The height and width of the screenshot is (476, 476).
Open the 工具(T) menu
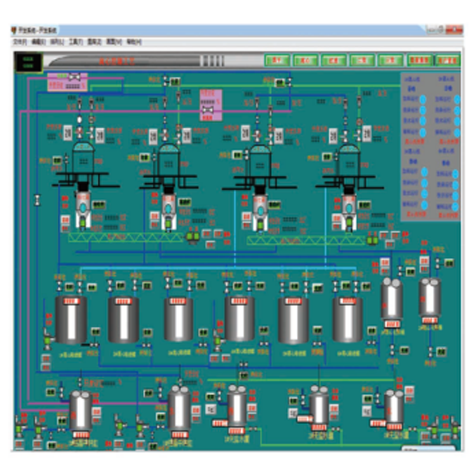click(x=75, y=42)
